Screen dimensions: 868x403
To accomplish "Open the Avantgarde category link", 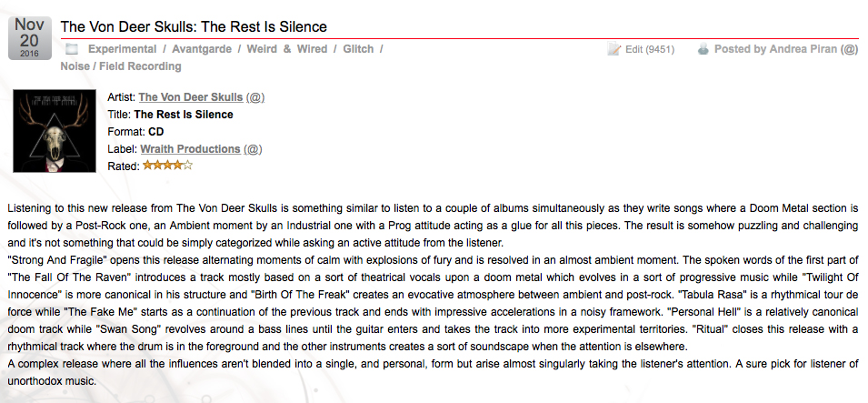I will 202,49.
